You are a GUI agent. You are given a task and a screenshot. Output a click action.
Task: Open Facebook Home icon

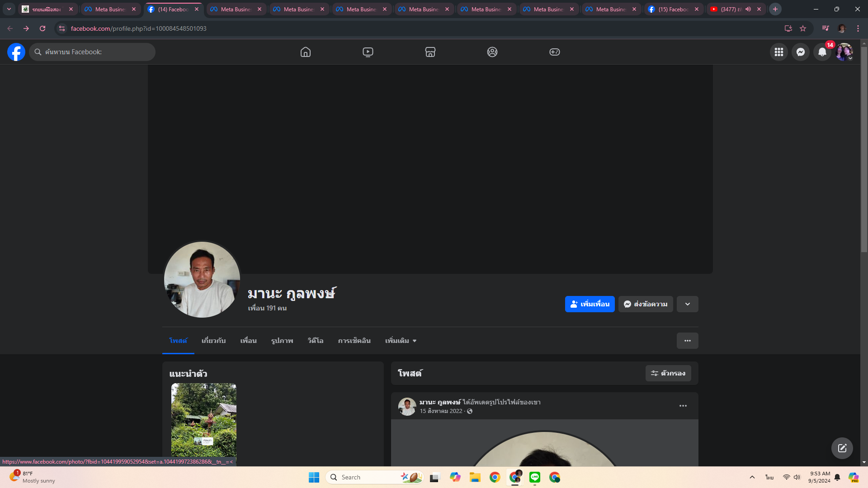click(x=306, y=52)
